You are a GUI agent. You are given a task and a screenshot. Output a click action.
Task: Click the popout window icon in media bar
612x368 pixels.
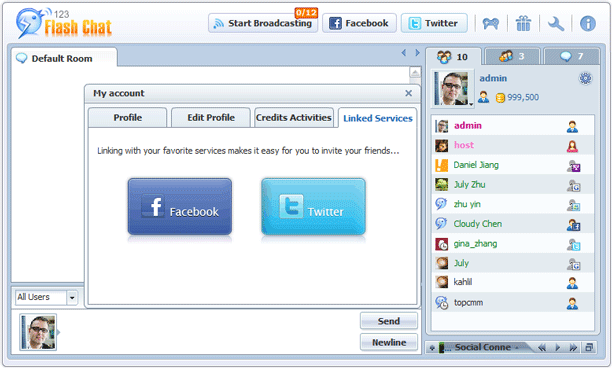coord(589,347)
